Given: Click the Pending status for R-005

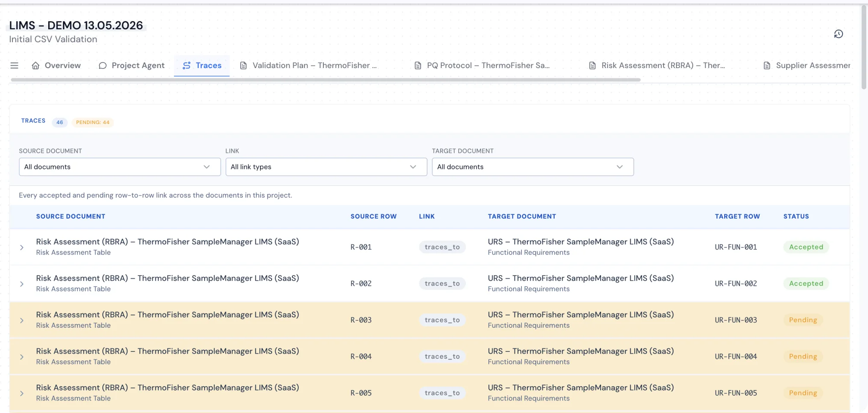Looking at the screenshot, I should [803, 393].
